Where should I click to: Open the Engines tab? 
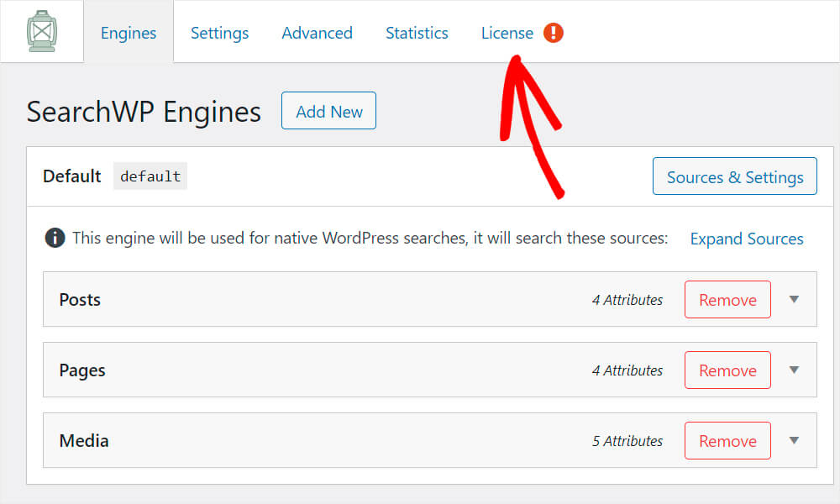(129, 33)
